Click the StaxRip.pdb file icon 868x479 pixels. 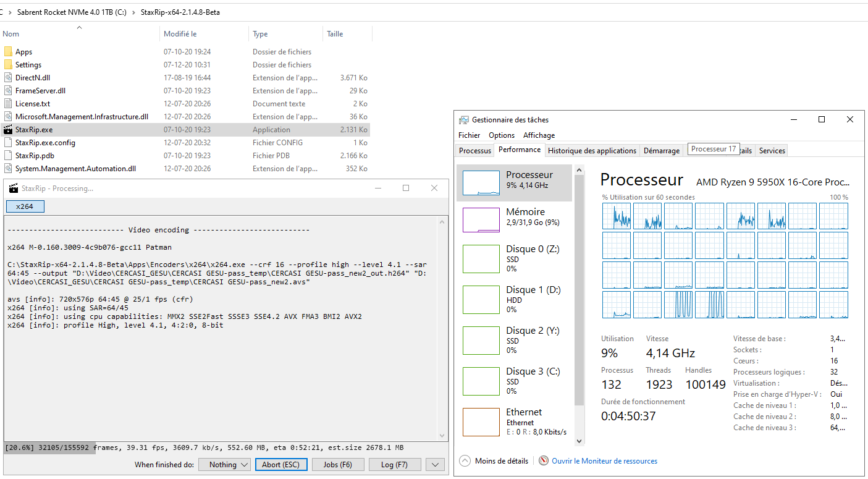point(8,156)
